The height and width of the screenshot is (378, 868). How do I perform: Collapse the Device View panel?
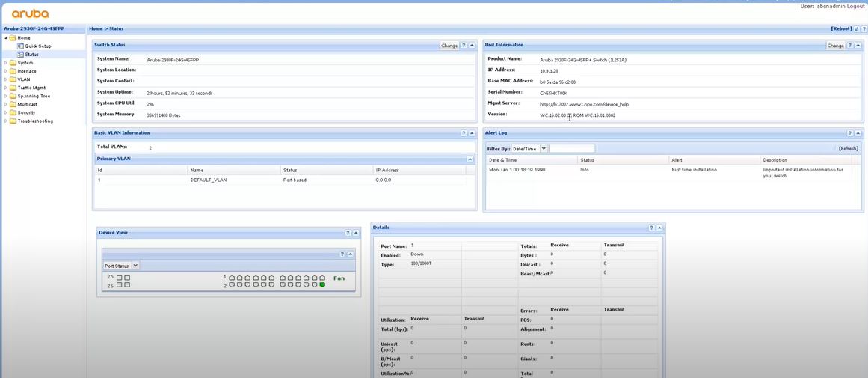tap(356, 233)
